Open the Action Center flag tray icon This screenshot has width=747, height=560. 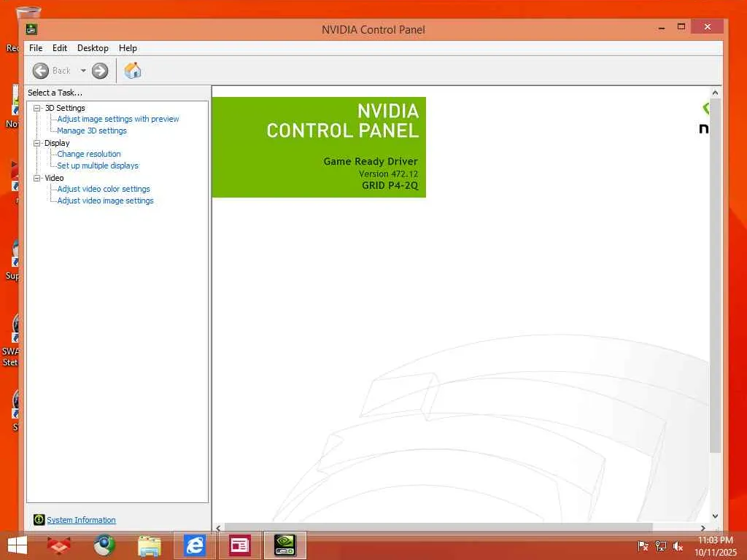pos(643,546)
